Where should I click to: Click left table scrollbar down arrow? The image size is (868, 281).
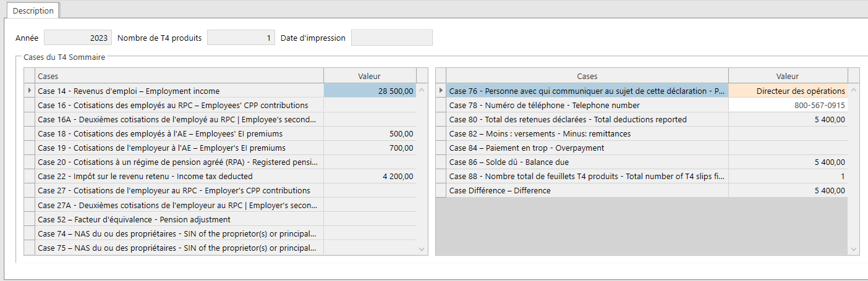click(x=422, y=249)
